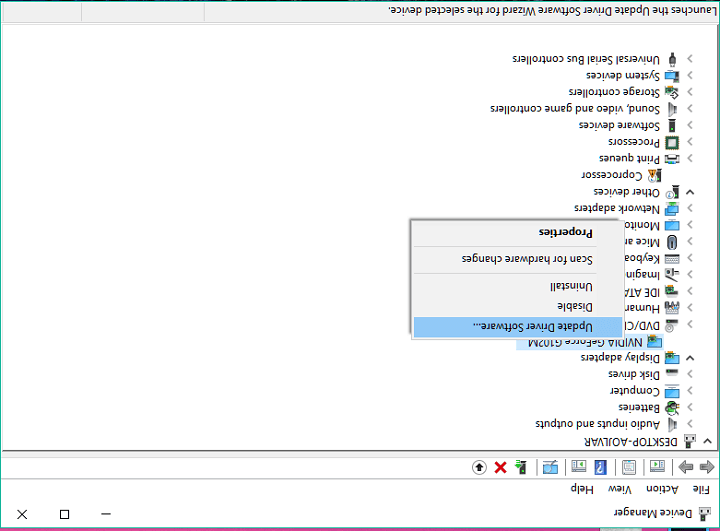Image resolution: width=720 pixels, height=531 pixels.
Task: Click the Processors chip icon
Action: 672,142
